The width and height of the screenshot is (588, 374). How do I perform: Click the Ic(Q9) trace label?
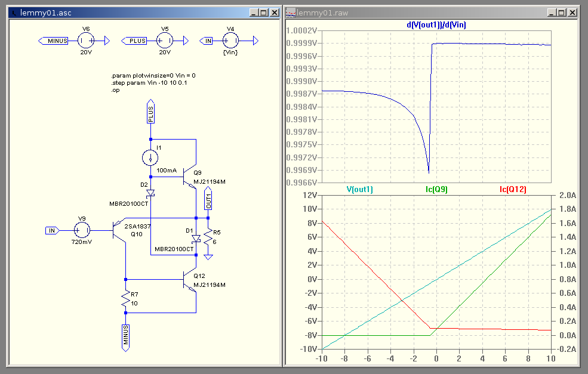[436, 189]
